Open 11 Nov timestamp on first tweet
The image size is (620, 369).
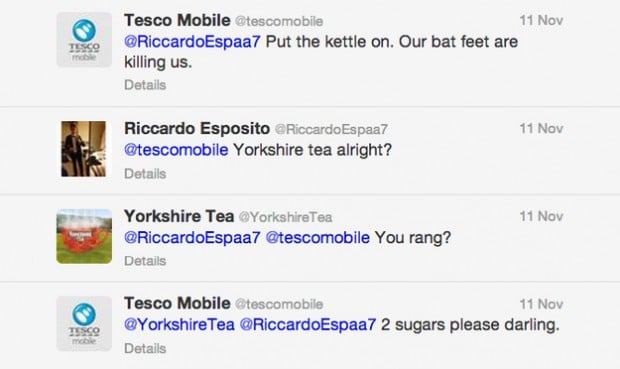pos(541,21)
